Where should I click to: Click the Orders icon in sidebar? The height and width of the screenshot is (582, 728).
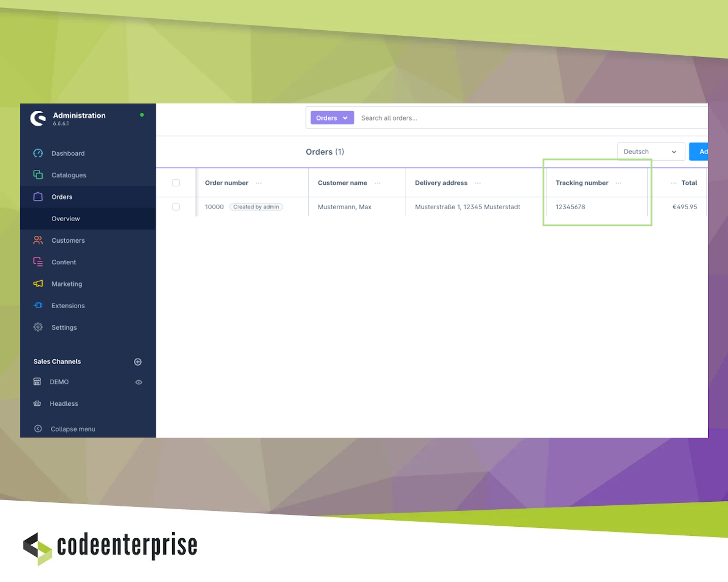(x=38, y=197)
